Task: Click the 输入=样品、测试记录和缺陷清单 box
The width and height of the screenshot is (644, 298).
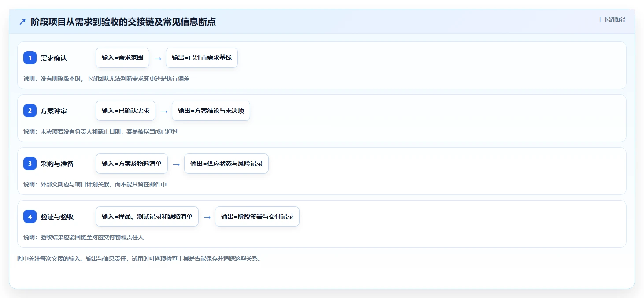Action: pos(147,216)
